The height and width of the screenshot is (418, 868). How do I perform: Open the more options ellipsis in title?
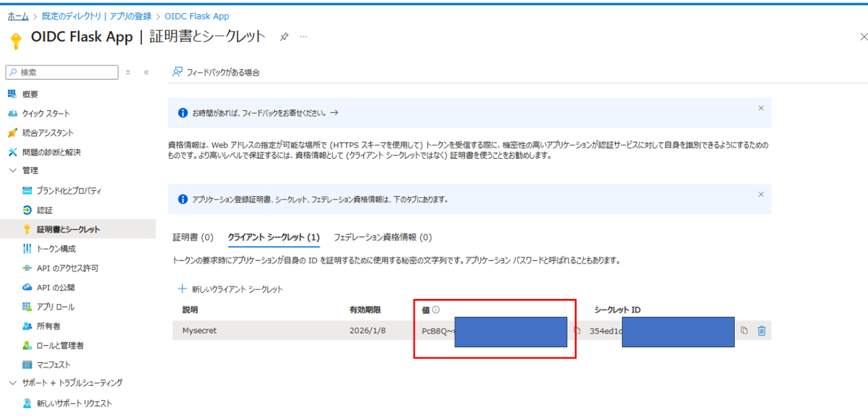(304, 37)
